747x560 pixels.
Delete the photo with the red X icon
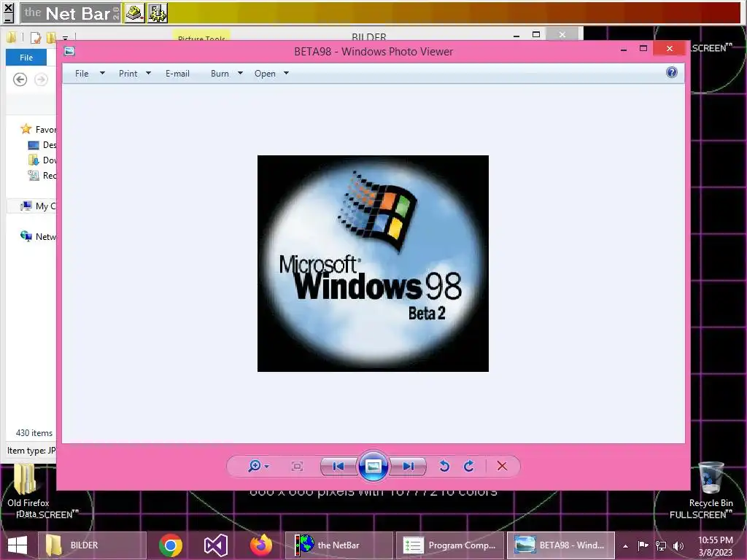pos(502,466)
